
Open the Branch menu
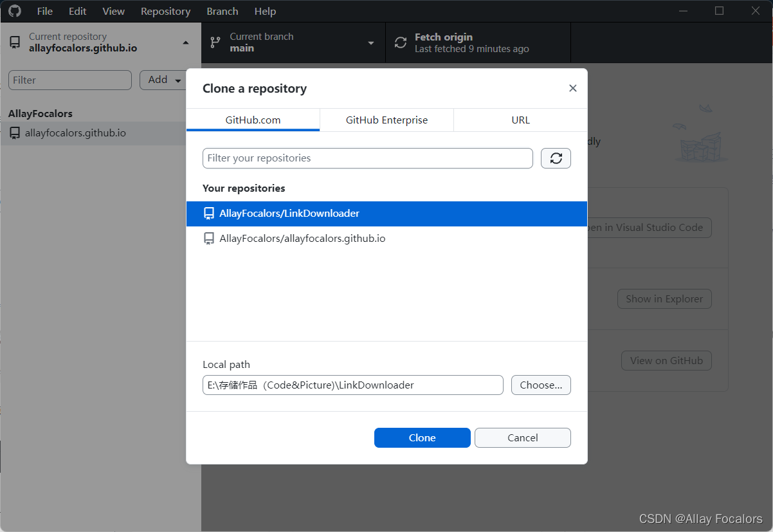click(222, 11)
